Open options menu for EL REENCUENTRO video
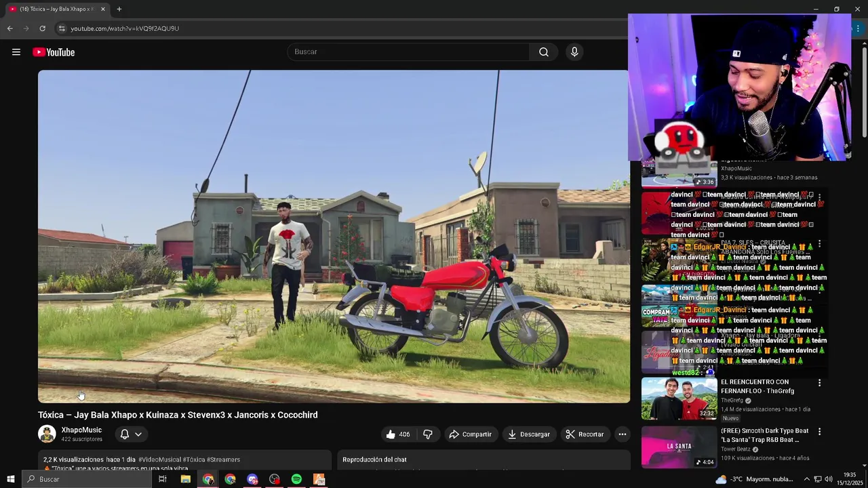Viewport: 868px width, 488px height. click(x=819, y=383)
